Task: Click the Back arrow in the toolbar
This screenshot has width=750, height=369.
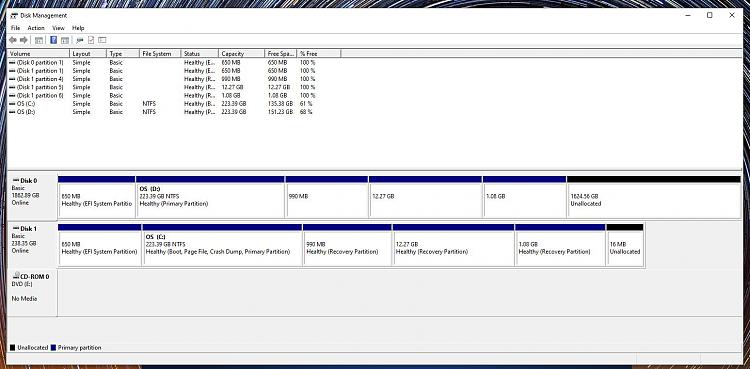Action: [13, 40]
